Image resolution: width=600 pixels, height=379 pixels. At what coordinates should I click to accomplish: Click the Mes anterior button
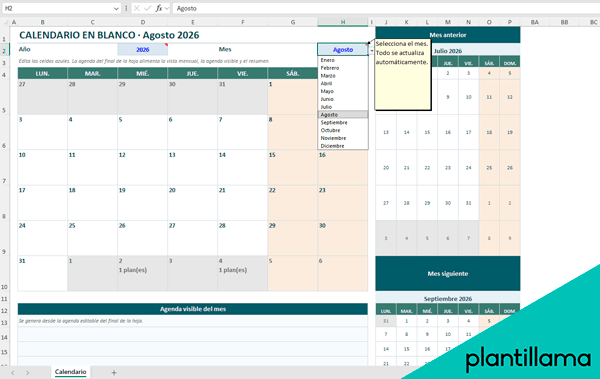coord(448,35)
